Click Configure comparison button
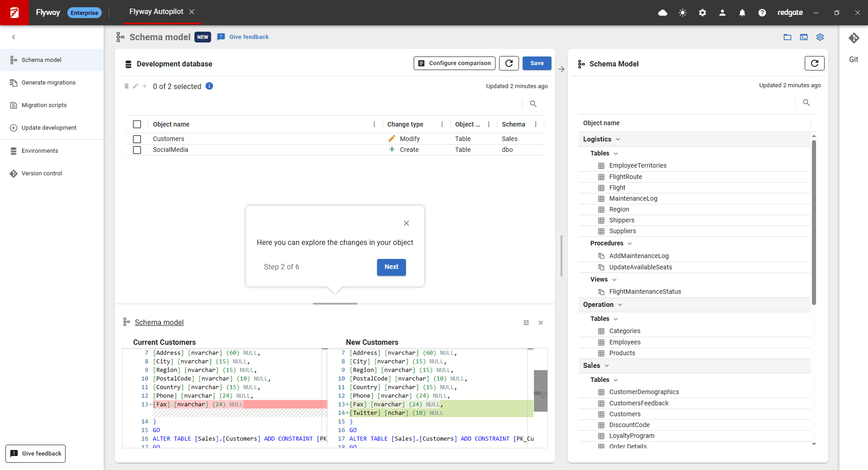 454,63
